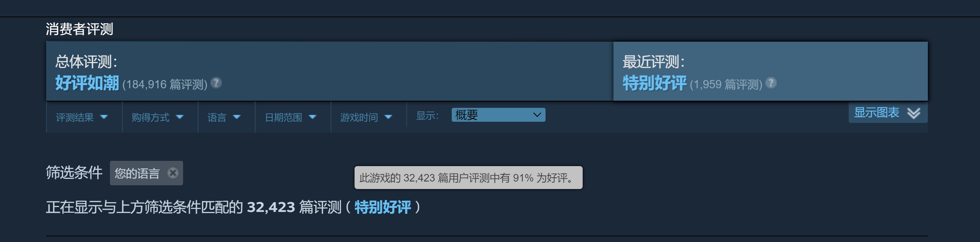Click the 好评如潮 overall rating link

point(87,83)
